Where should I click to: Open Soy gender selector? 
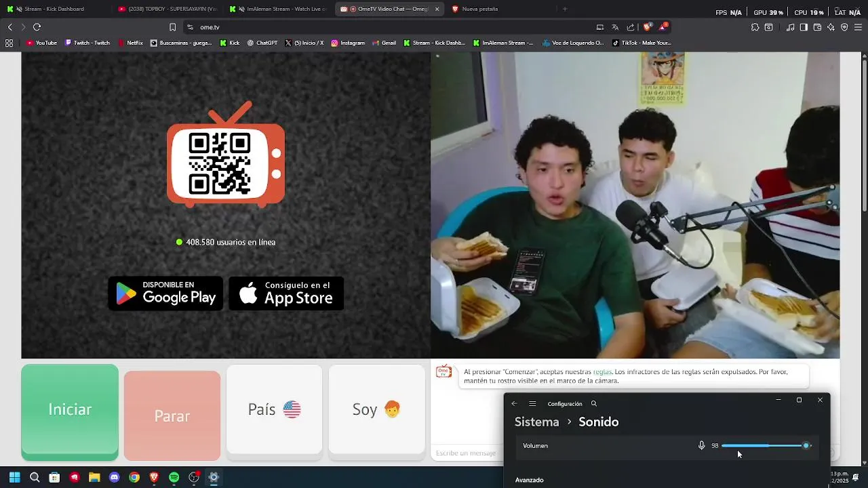[x=376, y=409]
